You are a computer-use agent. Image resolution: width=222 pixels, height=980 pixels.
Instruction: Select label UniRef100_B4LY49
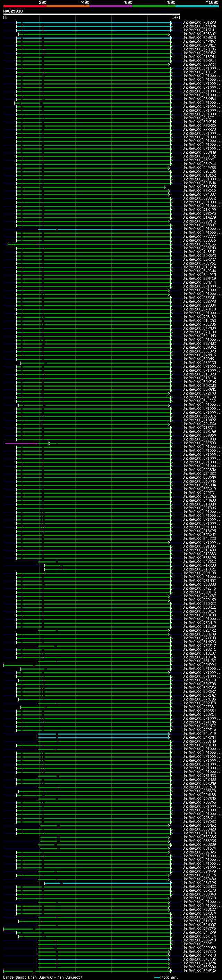[199, 734]
